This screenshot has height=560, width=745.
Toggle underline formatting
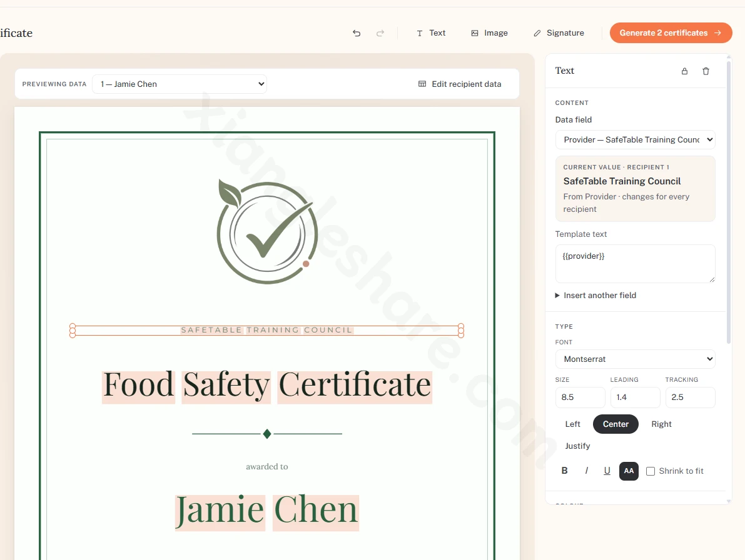click(x=607, y=471)
